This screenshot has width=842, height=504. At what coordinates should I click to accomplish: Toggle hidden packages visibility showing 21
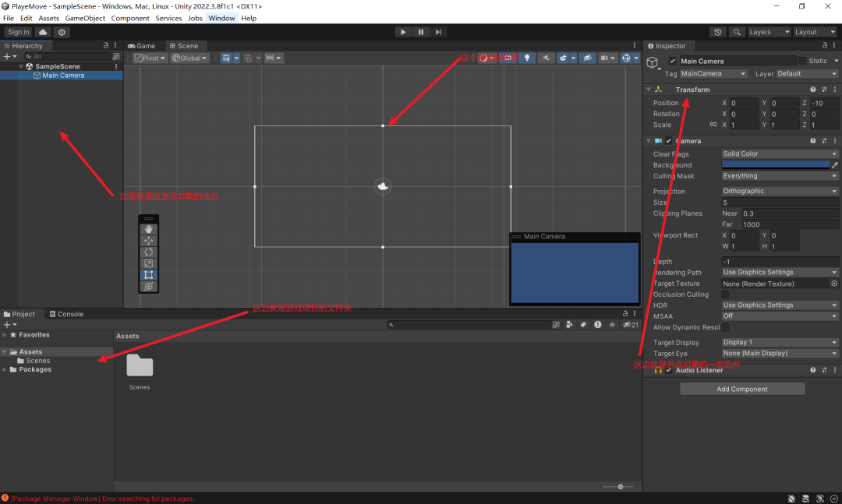point(631,325)
